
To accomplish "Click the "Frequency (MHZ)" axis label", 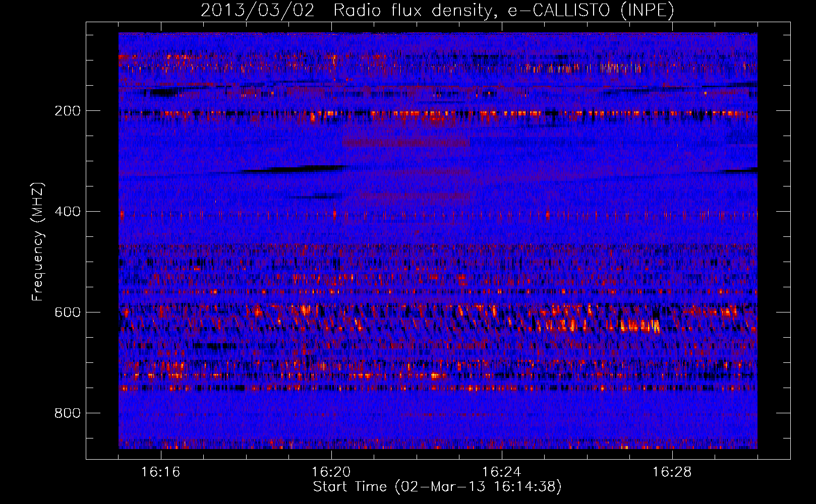I will (x=38, y=241).
